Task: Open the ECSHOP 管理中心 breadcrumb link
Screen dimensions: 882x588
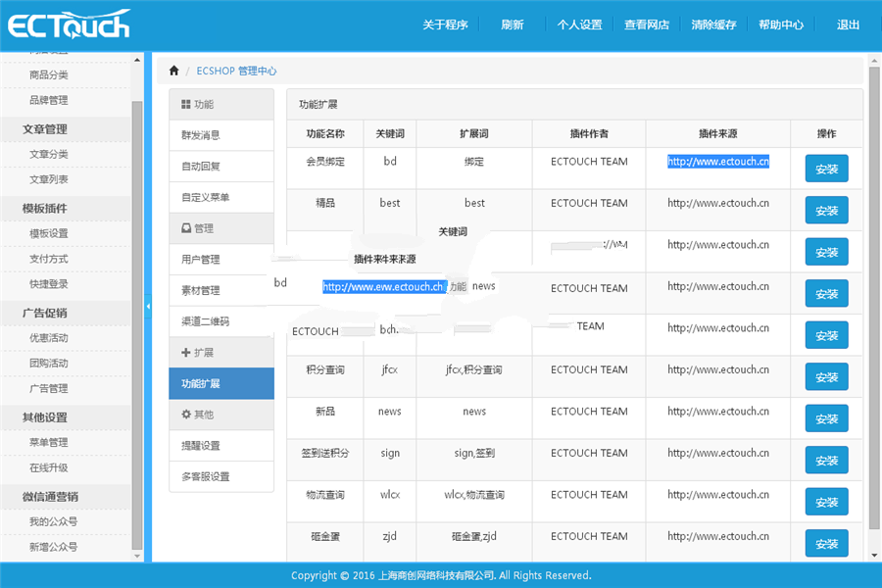Action: click(236, 71)
